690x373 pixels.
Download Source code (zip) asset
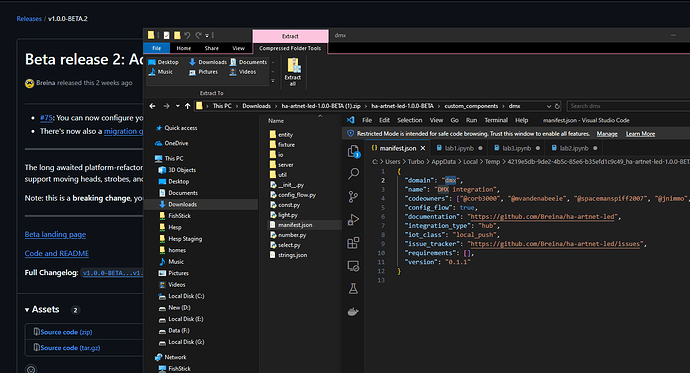click(66, 332)
